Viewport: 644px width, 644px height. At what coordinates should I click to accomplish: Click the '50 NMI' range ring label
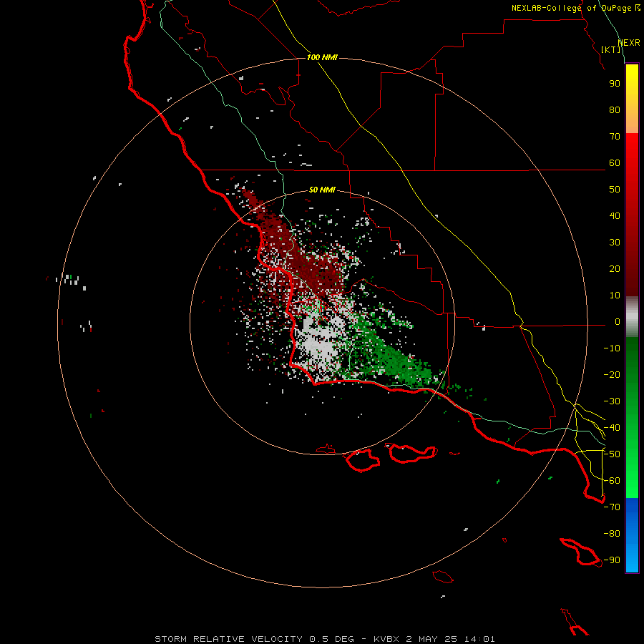coord(322,190)
